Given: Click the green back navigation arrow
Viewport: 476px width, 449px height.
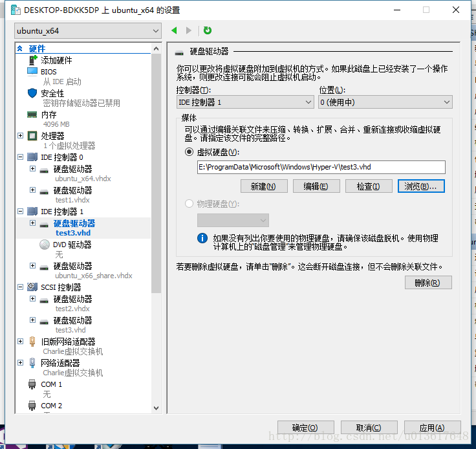Looking at the screenshot, I should (x=174, y=30).
